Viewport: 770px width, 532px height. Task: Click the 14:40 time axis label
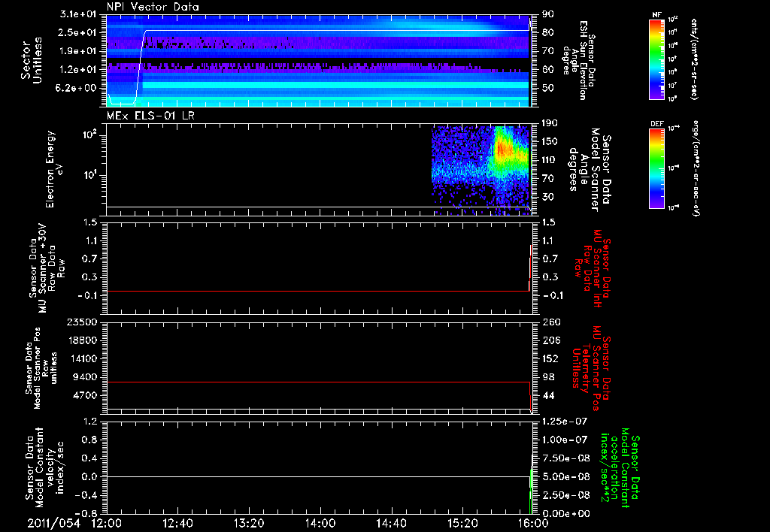(x=391, y=522)
